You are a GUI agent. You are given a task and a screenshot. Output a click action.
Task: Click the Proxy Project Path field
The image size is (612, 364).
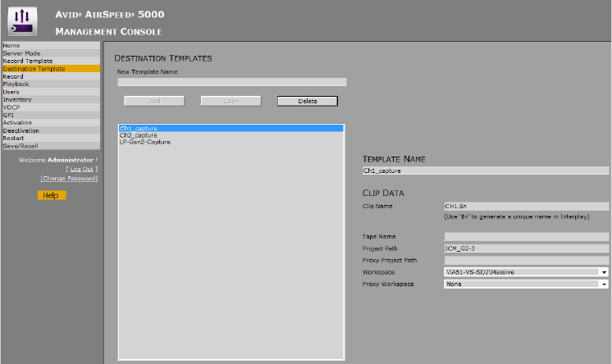[x=527, y=260]
